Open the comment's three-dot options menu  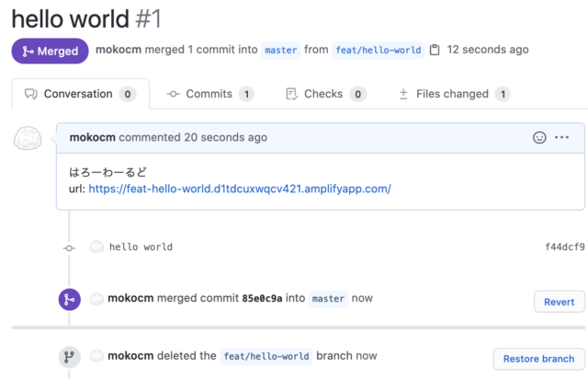[561, 137]
